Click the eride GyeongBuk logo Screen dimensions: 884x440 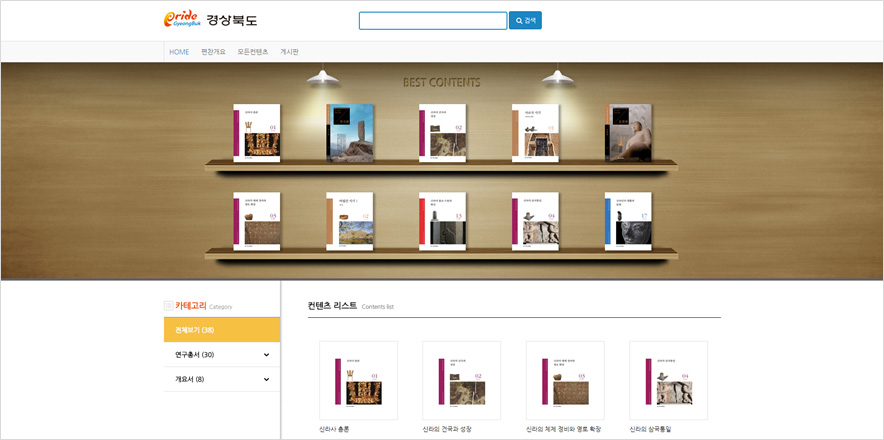click(x=210, y=20)
